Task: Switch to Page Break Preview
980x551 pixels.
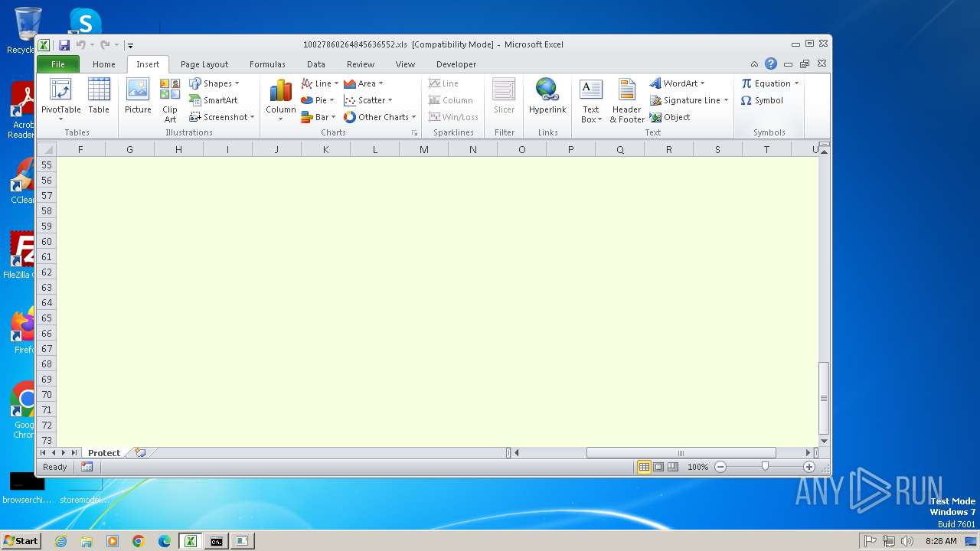Action: tap(673, 467)
